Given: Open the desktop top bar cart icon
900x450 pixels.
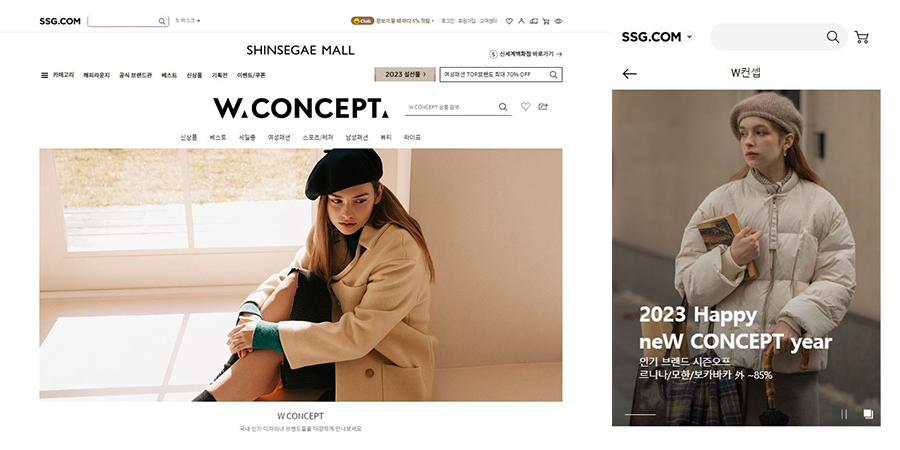Looking at the screenshot, I should click(x=546, y=21).
